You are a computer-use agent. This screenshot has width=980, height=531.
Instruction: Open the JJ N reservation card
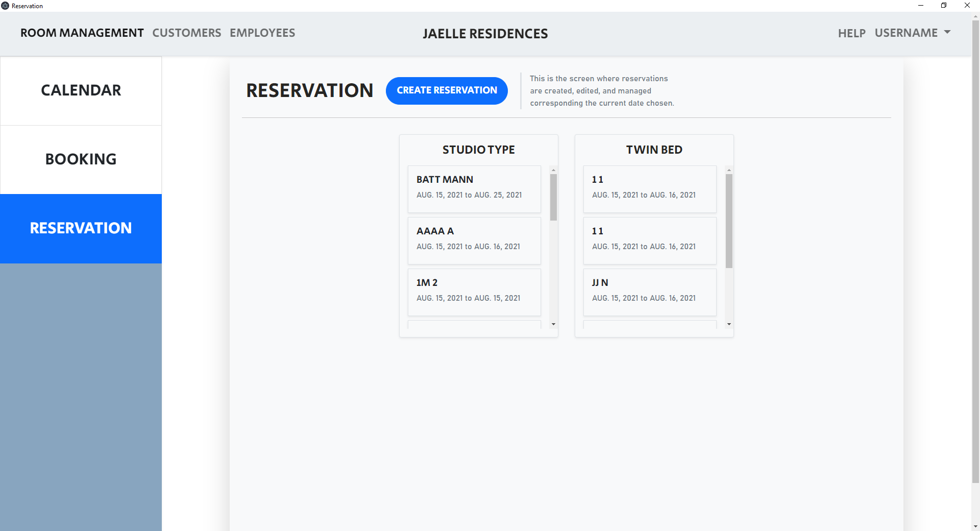(650, 292)
